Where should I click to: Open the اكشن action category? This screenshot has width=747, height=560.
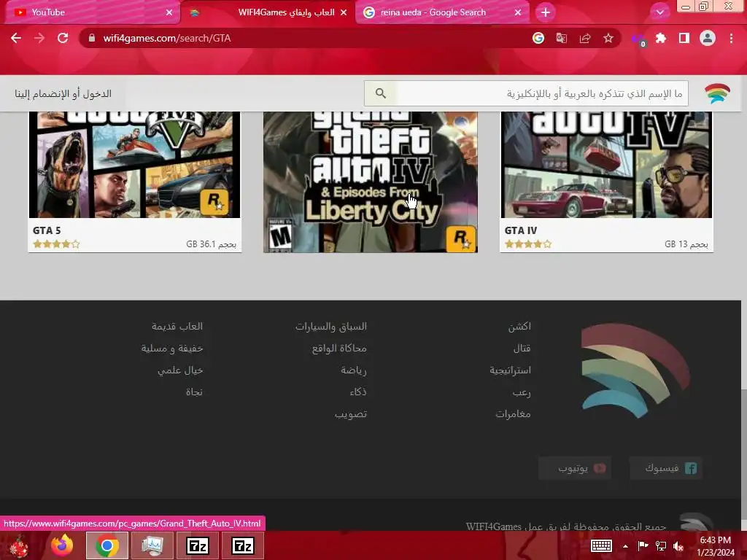coord(519,326)
